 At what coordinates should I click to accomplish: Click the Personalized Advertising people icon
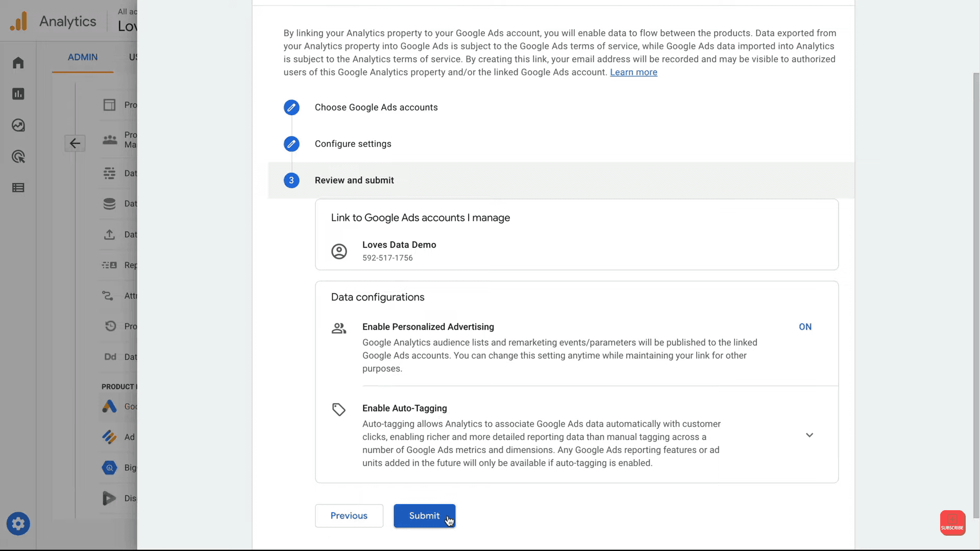[339, 328]
